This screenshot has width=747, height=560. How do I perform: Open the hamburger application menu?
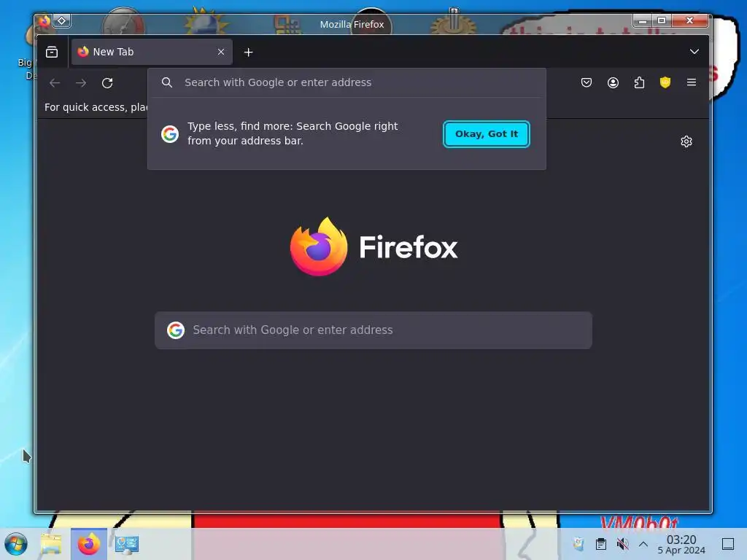692,82
